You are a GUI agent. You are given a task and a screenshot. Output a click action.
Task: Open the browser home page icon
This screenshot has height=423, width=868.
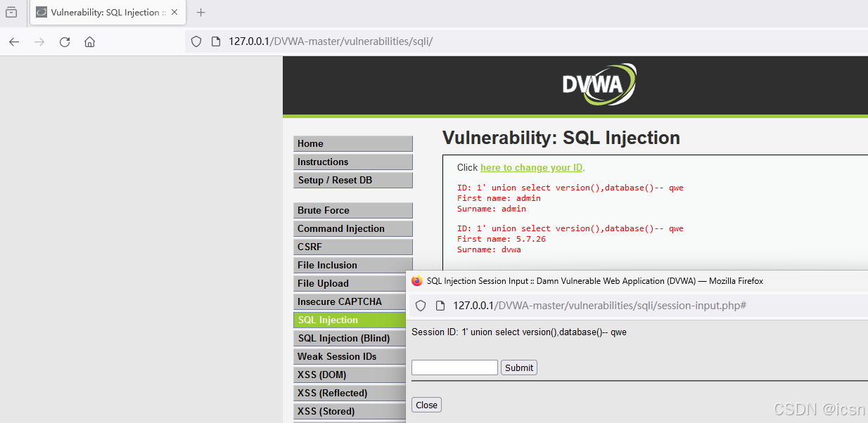[89, 41]
